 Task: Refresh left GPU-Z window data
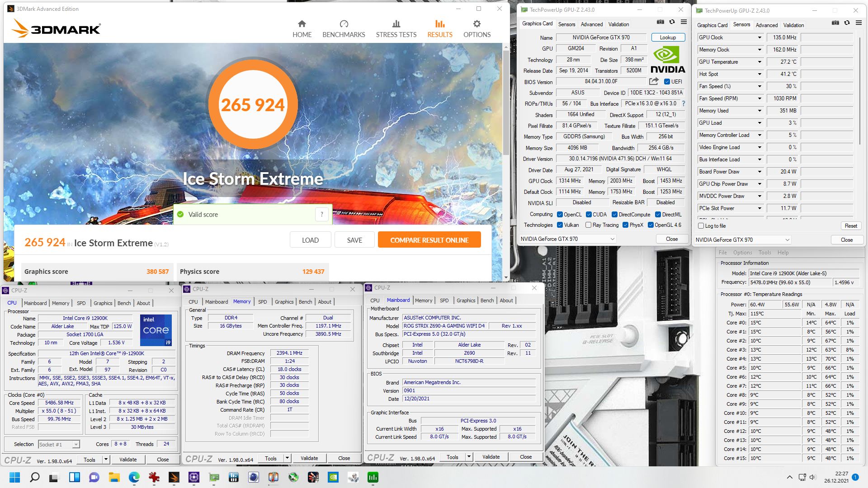click(x=672, y=22)
